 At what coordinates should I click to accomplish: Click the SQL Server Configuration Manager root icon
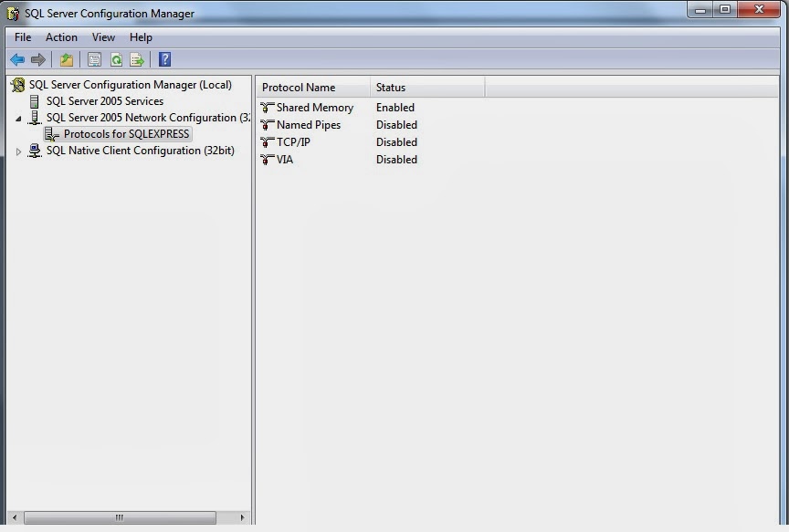pos(17,85)
